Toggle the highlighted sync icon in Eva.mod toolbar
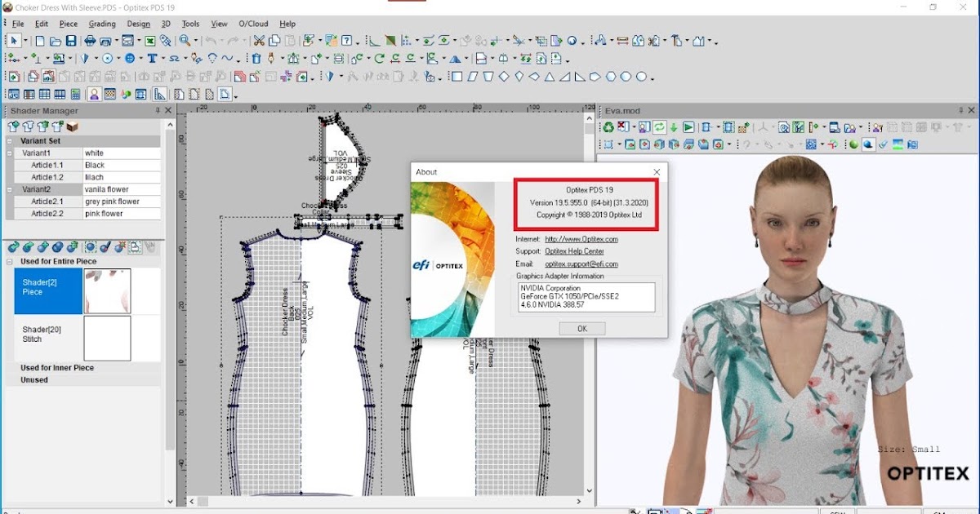The width and height of the screenshot is (980, 514). point(658,126)
